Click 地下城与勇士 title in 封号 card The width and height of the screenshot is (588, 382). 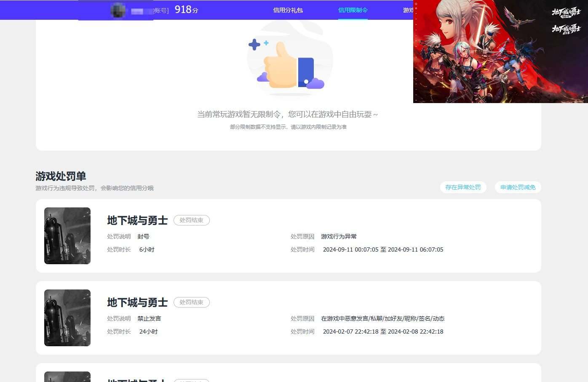[x=137, y=220]
